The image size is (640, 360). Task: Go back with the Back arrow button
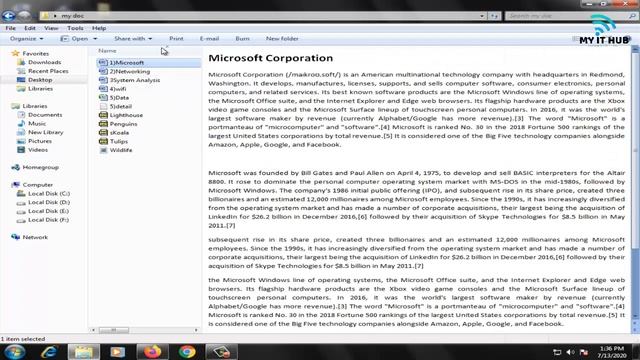8,16
